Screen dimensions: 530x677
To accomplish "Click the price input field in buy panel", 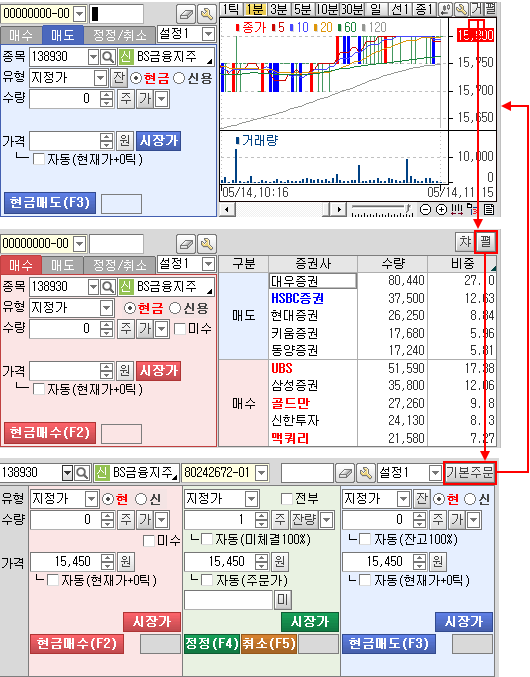I will click(65, 370).
